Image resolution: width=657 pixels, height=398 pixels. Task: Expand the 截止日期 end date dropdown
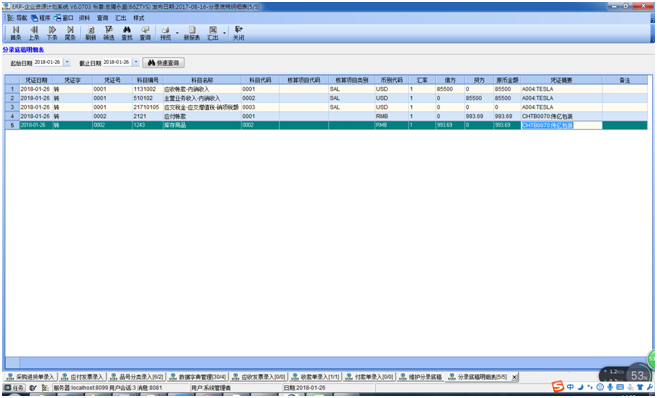[x=136, y=62]
